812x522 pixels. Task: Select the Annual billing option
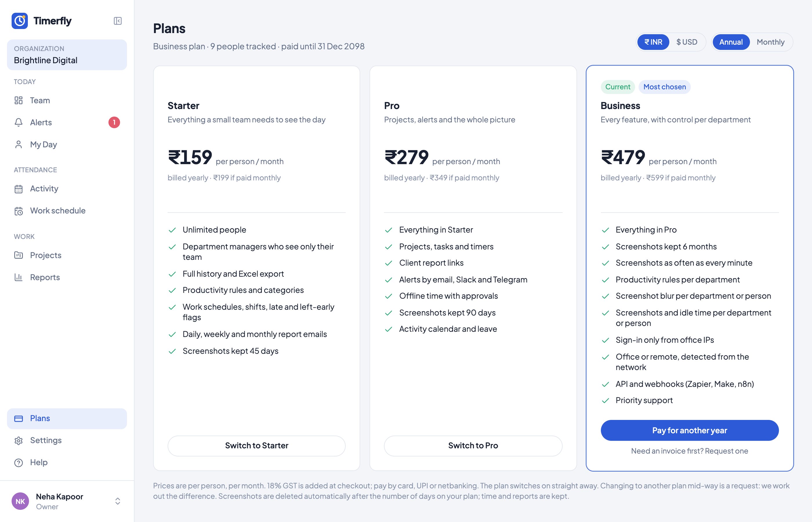coord(731,42)
